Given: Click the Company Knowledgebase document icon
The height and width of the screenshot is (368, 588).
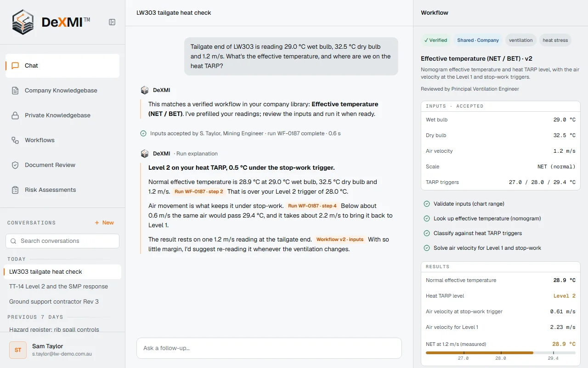Looking at the screenshot, I should pos(15,91).
